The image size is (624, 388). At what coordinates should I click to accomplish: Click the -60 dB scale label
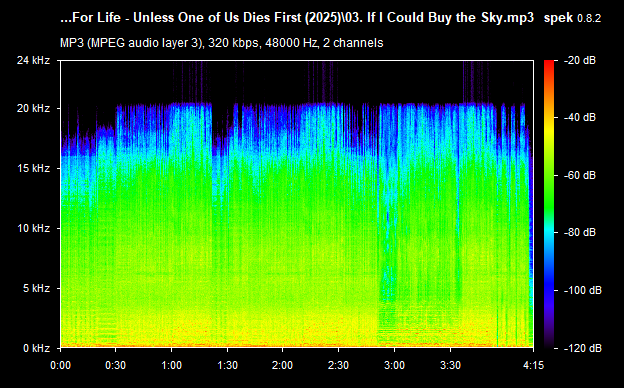(580, 175)
